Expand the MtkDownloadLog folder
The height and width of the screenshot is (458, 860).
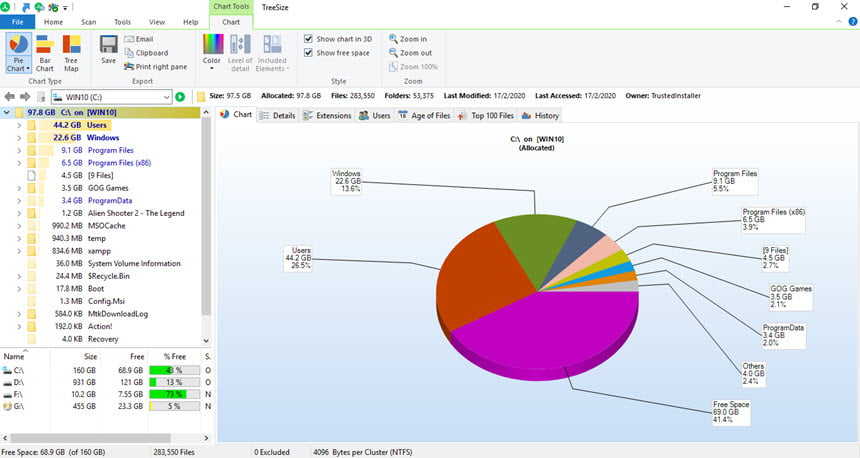pyautogui.click(x=19, y=314)
